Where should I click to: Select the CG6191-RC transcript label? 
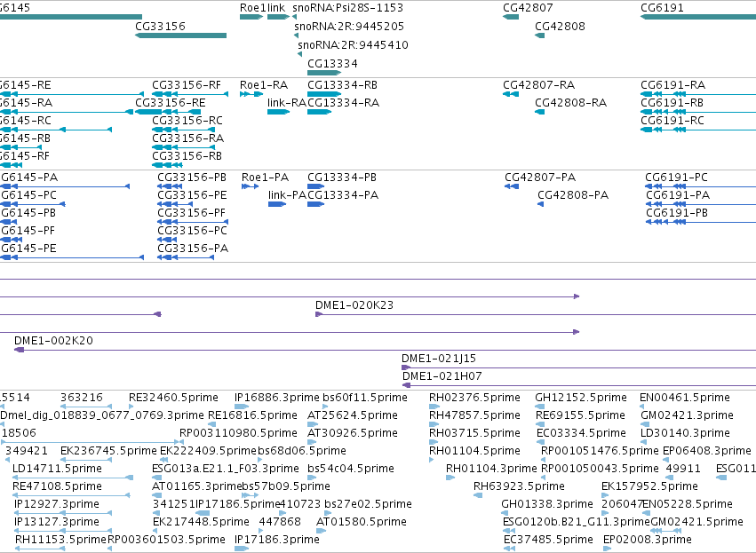(672, 121)
